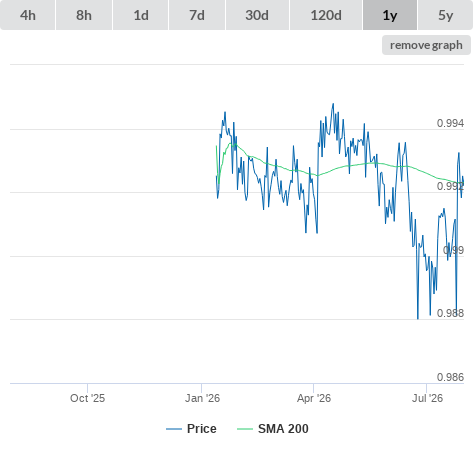Click the green SMA 200 legend swatch

tap(245, 429)
